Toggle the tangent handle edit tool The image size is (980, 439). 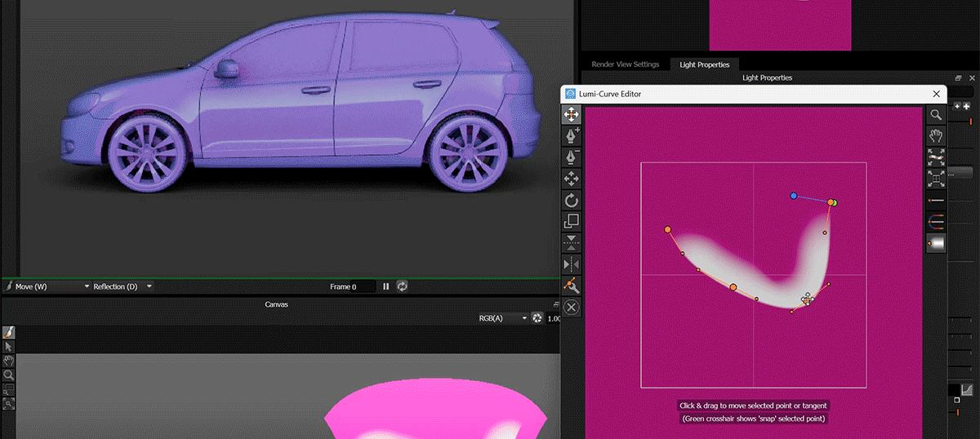572,286
